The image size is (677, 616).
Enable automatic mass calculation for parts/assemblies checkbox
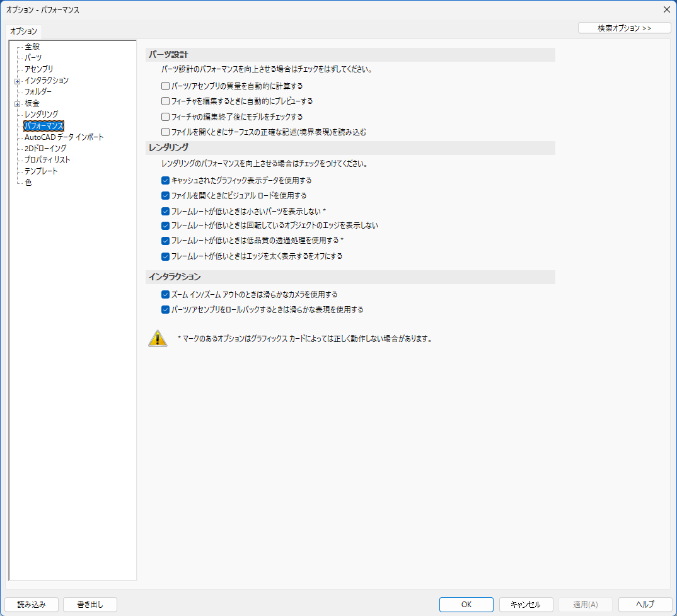pyautogui.click(x=165, y=86)
